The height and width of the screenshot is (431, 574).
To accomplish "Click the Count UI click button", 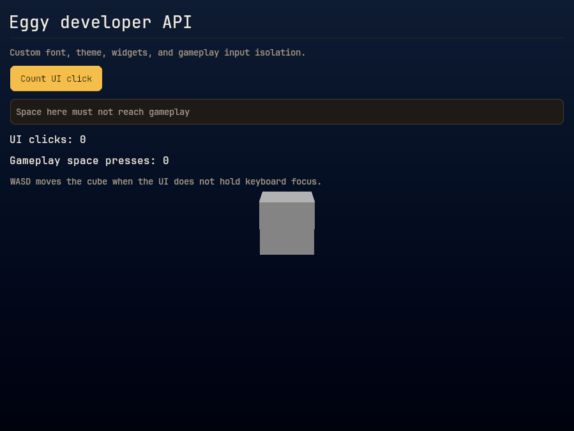I will [x=56, y=78].
